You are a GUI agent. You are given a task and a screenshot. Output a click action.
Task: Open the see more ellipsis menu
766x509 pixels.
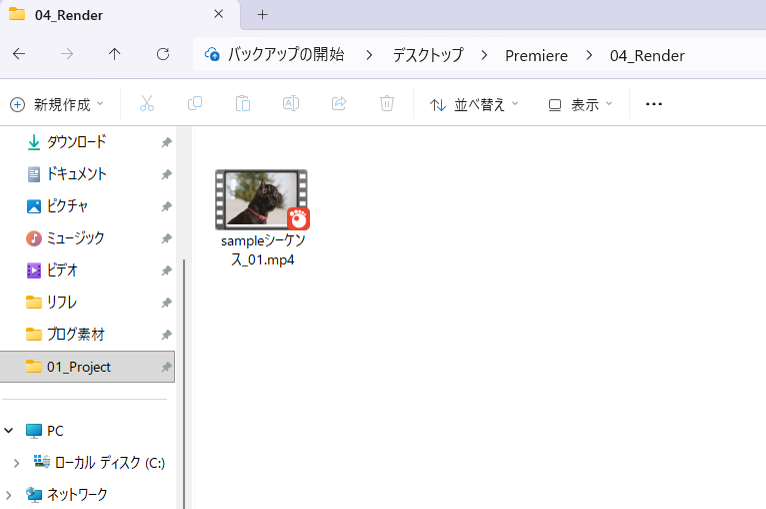[654, 104]
